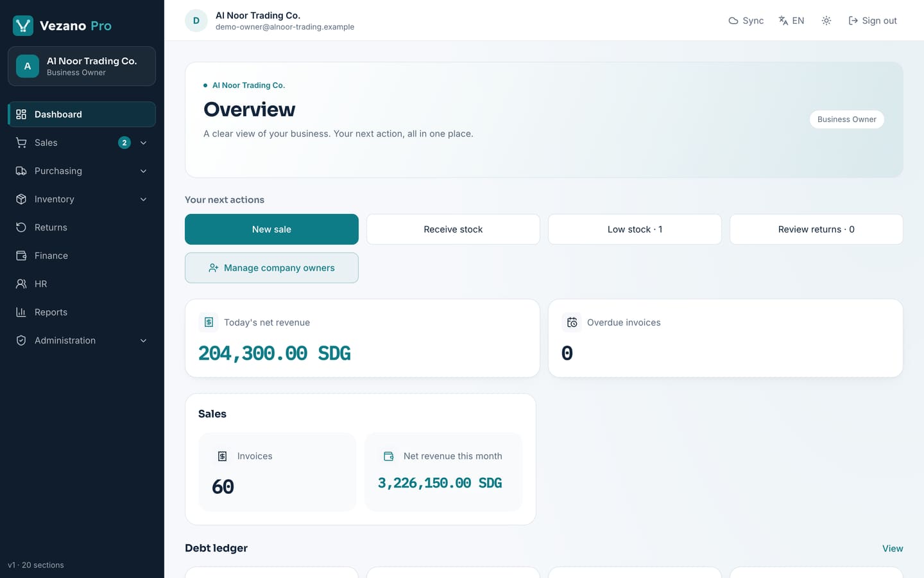Screen dimensions: 924x578
Task: Click the Purchasing truck icon
Action: (x=21, y=171)
